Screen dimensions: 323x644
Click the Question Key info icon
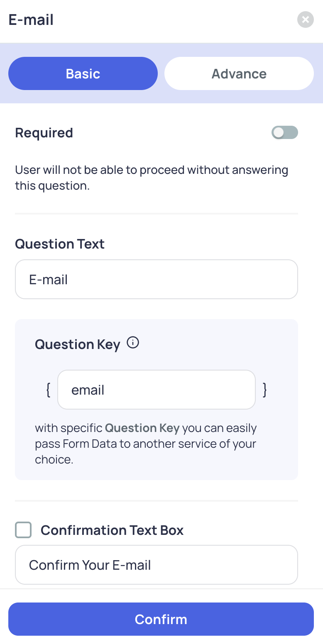tap(133, 343)
